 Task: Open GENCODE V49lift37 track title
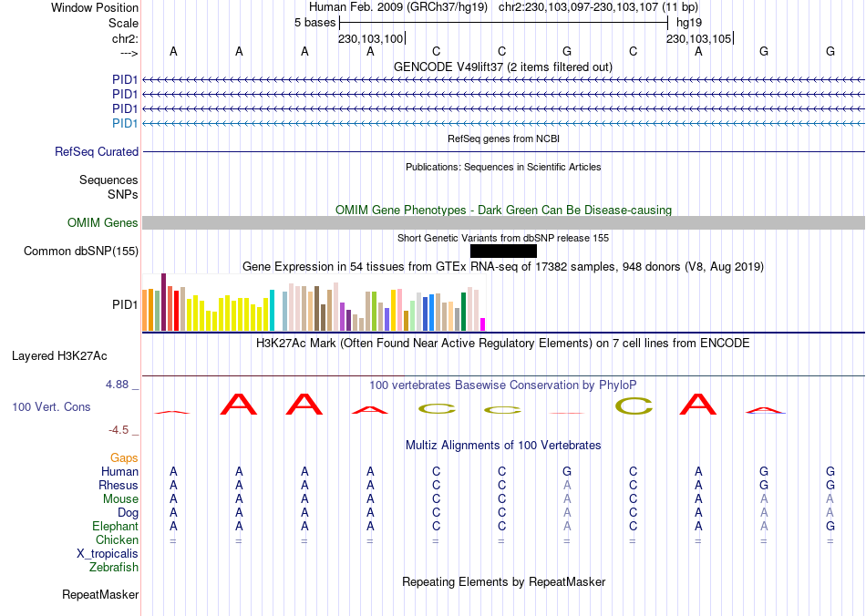(x=502, y=67)
